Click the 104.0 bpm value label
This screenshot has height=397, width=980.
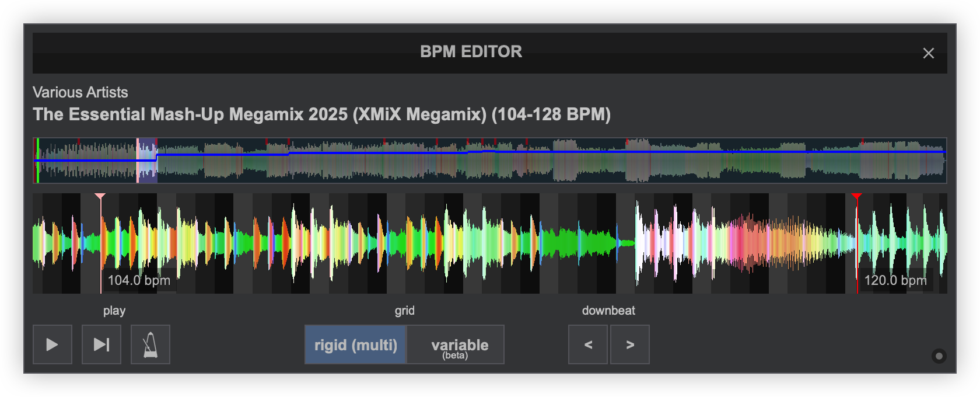[x=139, y=280]
